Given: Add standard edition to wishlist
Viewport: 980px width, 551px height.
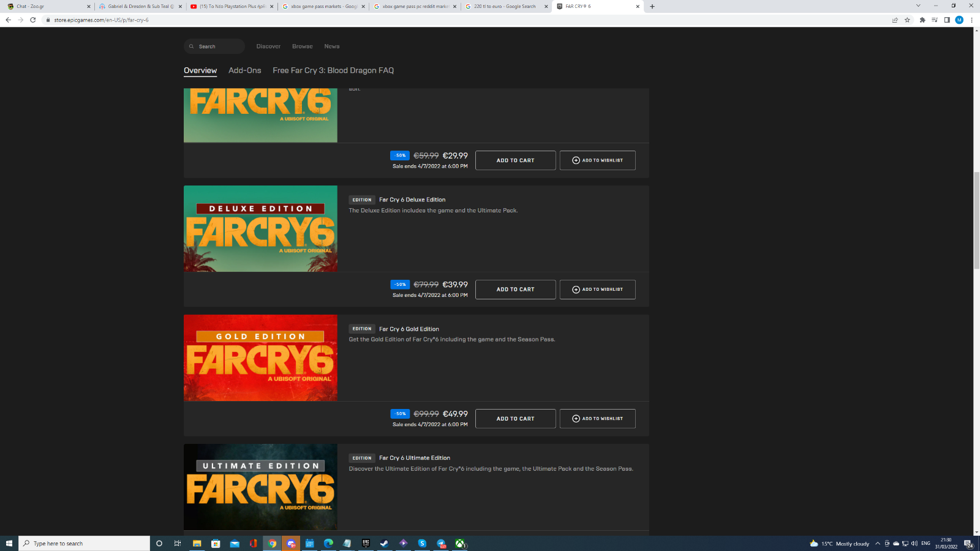Looking at the screenshot, I should pos(597,160).
